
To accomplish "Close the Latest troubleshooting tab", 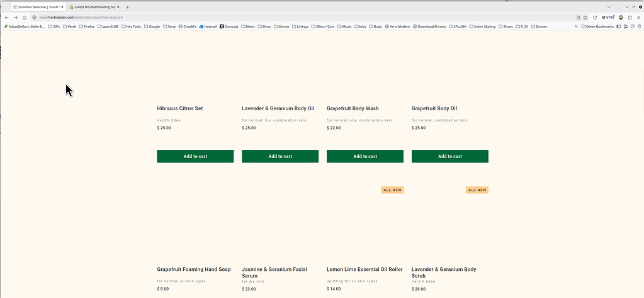I will click(x=118, y=7).
